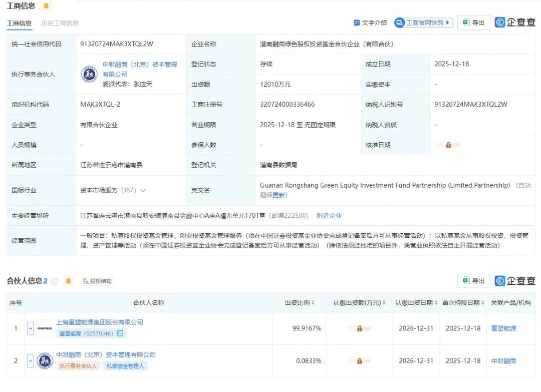Click the lock icon in 上海重塑能源 row

point(359,329)
